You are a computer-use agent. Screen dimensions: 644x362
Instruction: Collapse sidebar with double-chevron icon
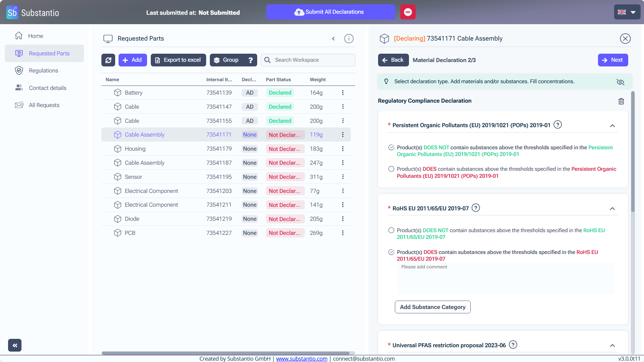(15, 345)
